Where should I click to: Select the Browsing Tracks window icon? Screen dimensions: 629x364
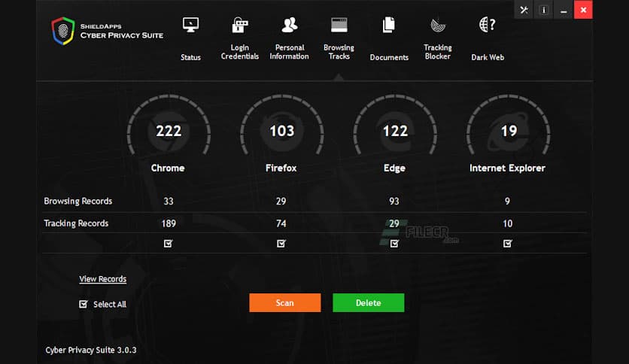tap(339, 25)
